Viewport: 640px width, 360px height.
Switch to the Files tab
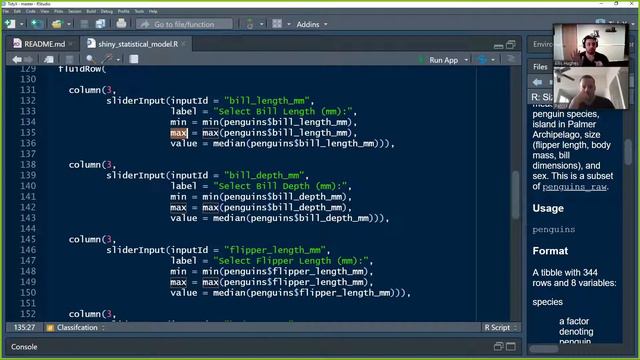point(540,67)
